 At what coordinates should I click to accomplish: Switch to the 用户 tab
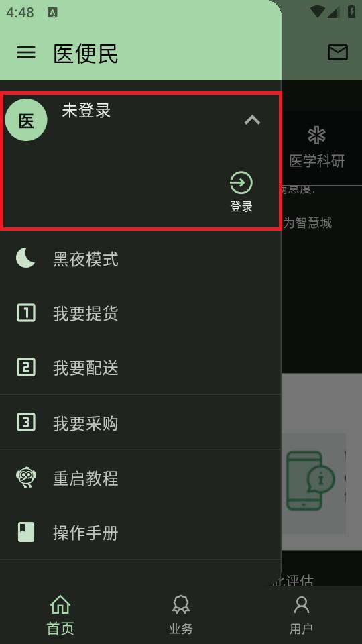click(302, 615)
